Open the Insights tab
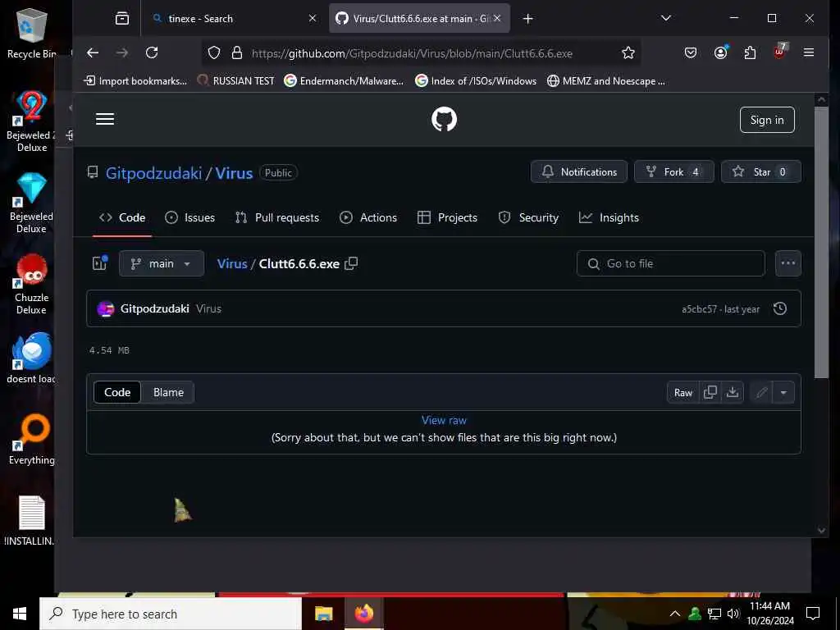 point(609,217)
